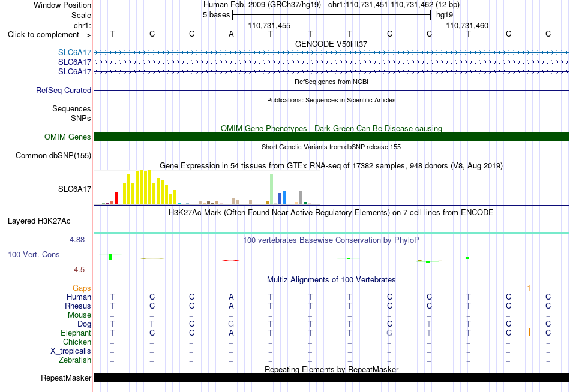Image resolution: width=570 pixels, height=392 pixels.
Task: Click the 'GENCODE V50lift37' track title
Action: 331,44
